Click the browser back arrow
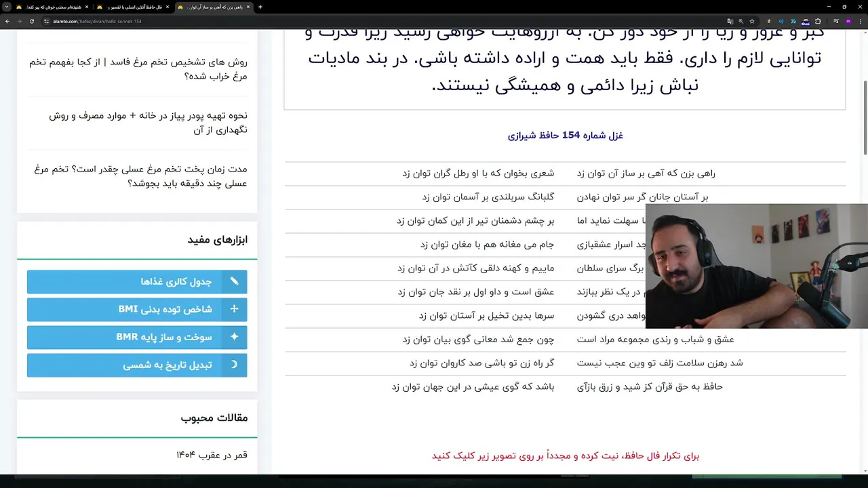 click(x=7, y=21)
